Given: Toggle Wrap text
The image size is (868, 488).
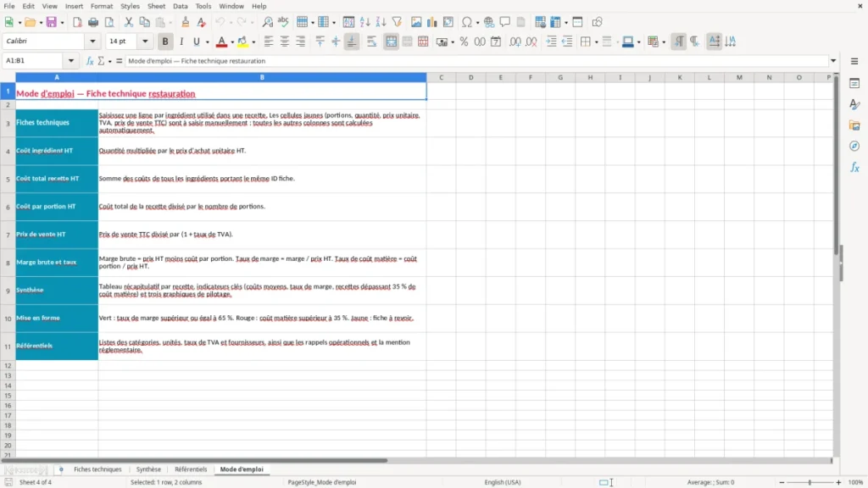Looking at the screenshot, I should coord(371,42).
